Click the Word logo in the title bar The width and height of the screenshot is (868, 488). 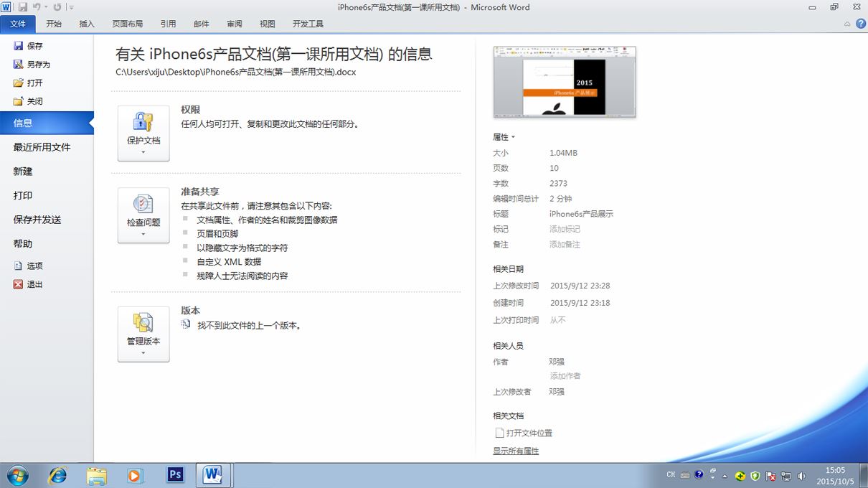click(6, 7)
